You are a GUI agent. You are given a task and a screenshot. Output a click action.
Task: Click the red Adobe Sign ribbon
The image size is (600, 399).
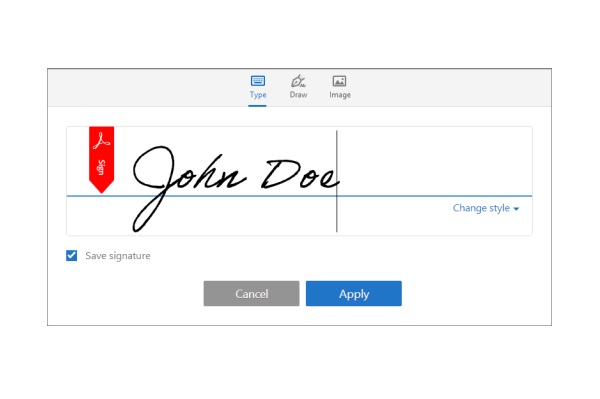(101, 160)
